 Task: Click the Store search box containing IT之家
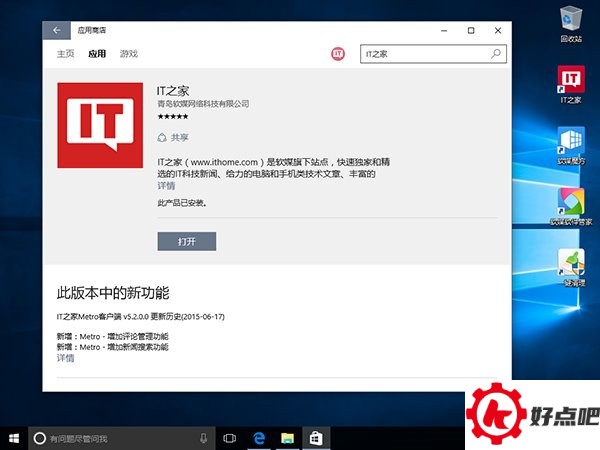coord(424,54)
